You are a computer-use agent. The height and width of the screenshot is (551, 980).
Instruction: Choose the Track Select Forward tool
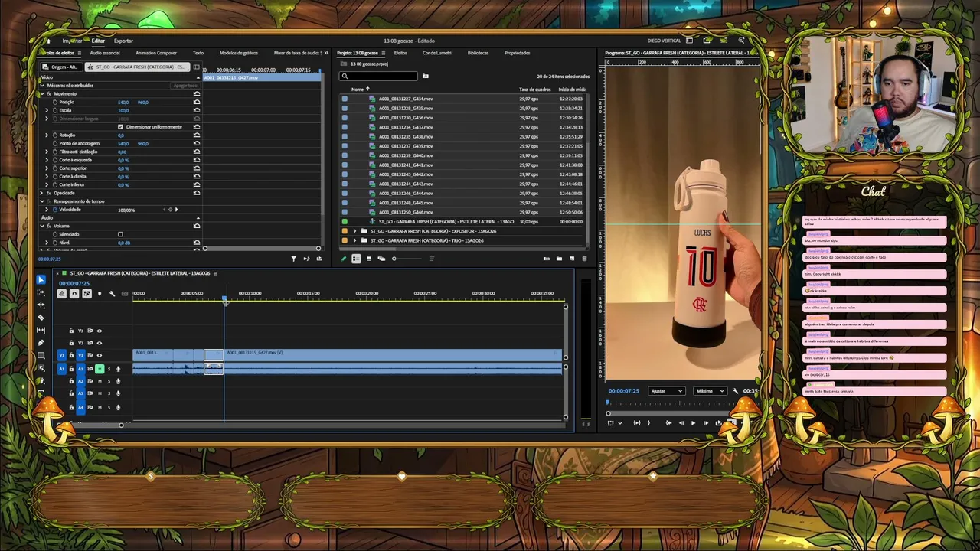(x=41, y=292)
